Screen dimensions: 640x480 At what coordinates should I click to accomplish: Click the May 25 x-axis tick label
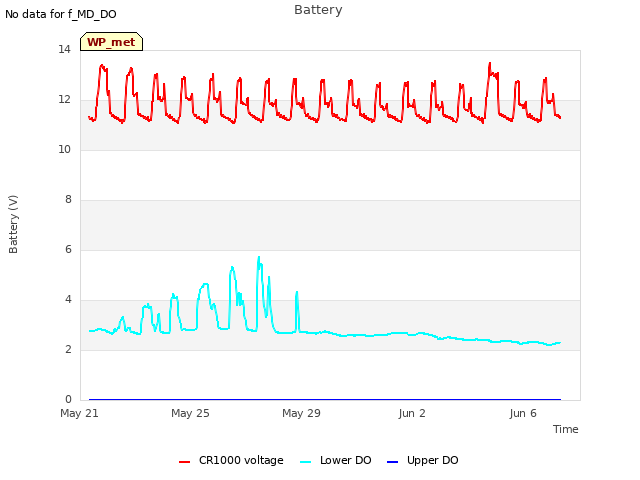click(x=190, y=413)
